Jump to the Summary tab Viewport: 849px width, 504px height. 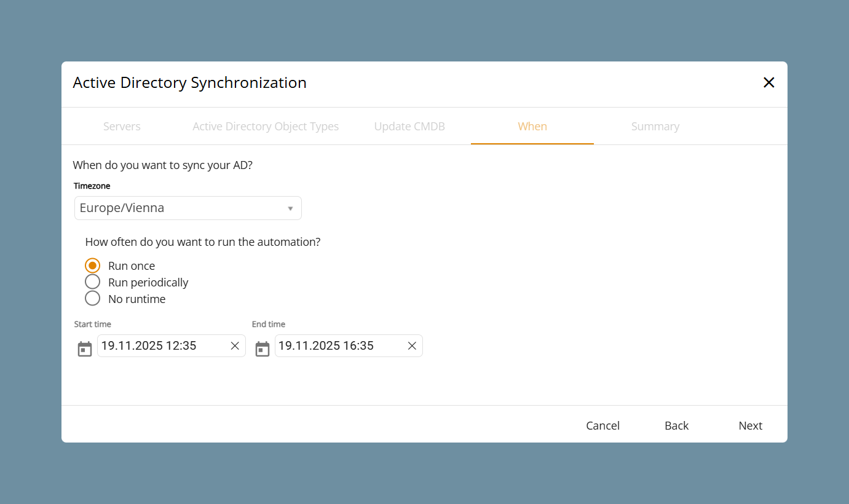click(655, 127)
